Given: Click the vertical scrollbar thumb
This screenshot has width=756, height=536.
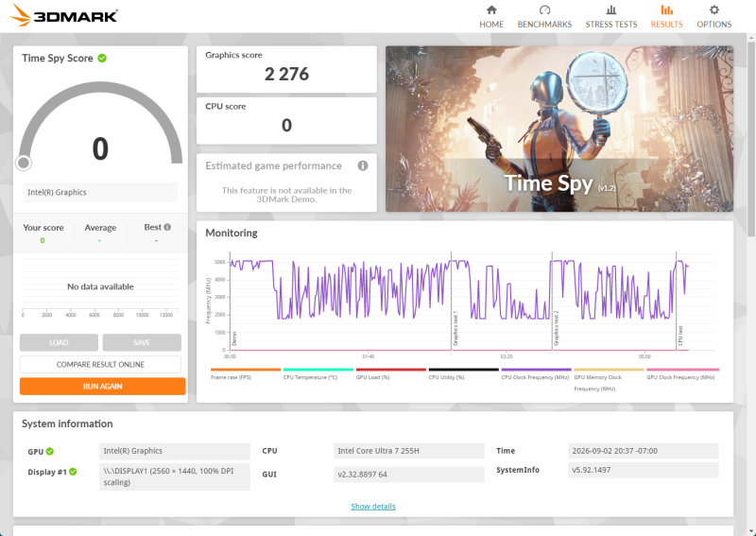Looking at the screenshot, I should (751, 139).
